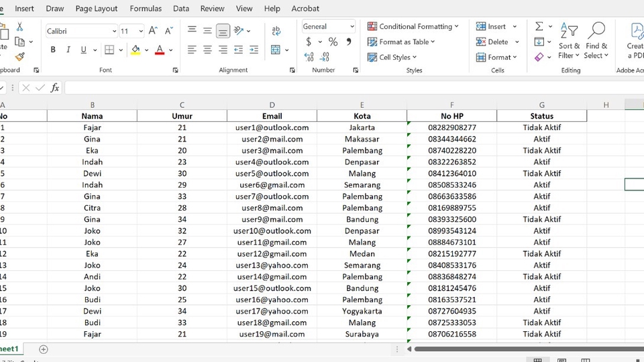The width and height of the screenshot is (644, 362).
Task: Toggle Center horizontal alignment
Action: (x=207, y=50)
